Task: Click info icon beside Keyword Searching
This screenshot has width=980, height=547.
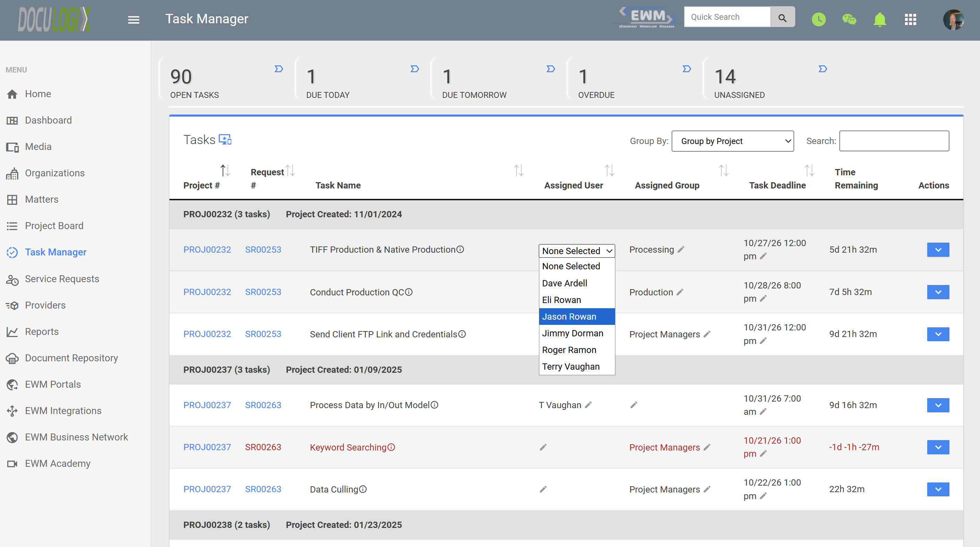Action: click(x=391, y=447)
